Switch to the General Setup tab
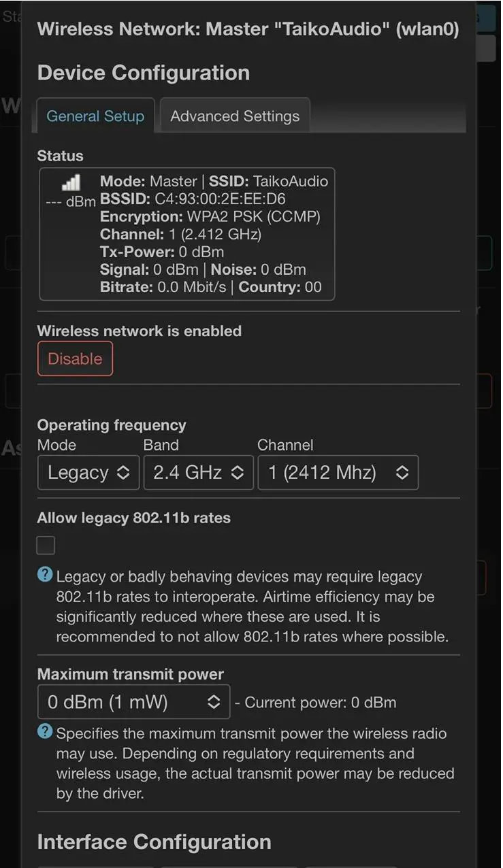 point(95,116)
